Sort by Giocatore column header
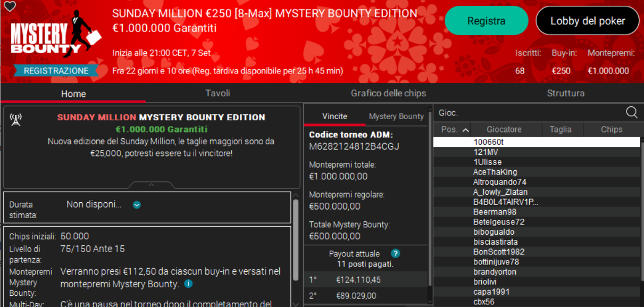Image resolution: width=644 pixels, height=307 pixels. pyautogui.click(x=504, y=129)
